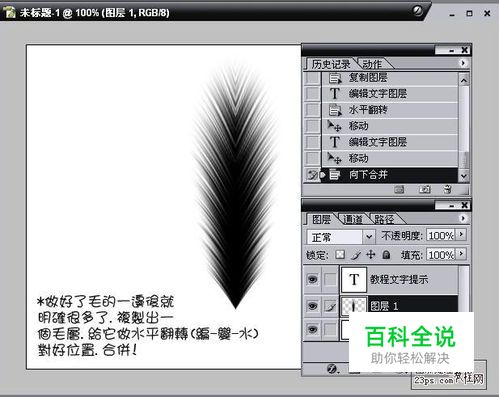The width and height of the screenshot is (499, 397).
Task: Open the add layer style menu
Action: pos(332,369)
